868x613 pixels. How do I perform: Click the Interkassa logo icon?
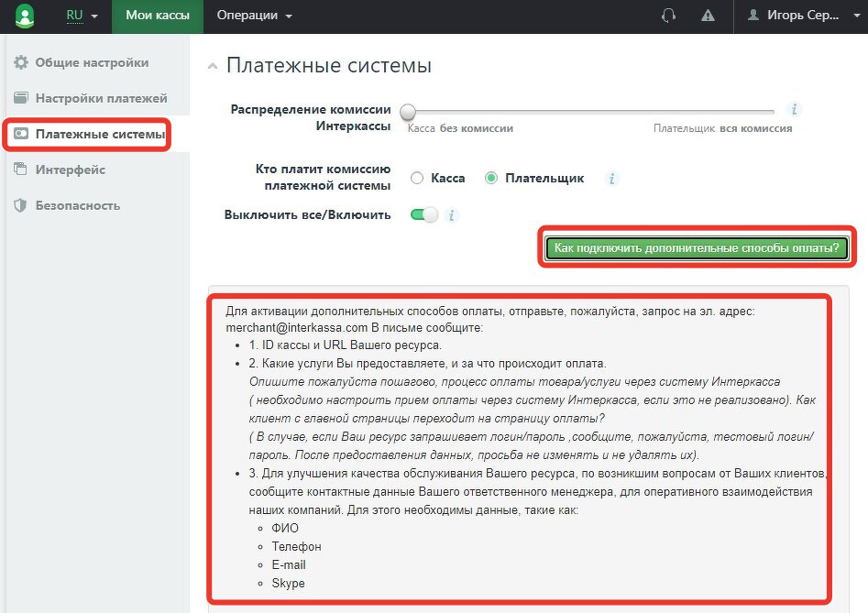click(25, 16)
